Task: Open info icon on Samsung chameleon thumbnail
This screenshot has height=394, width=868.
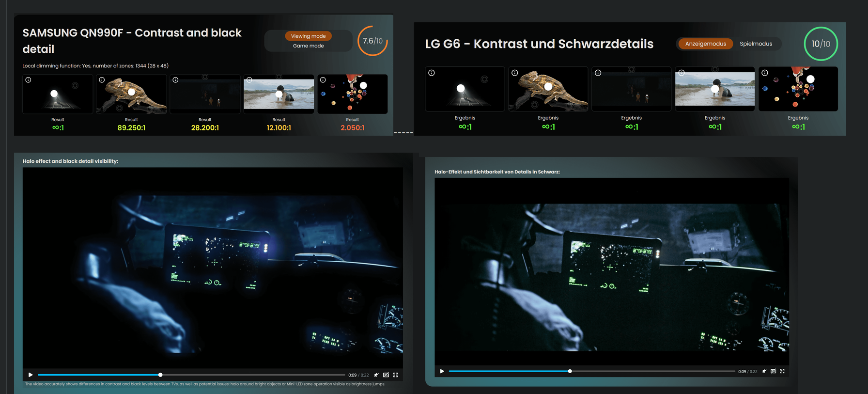Action: coord(102,80)
